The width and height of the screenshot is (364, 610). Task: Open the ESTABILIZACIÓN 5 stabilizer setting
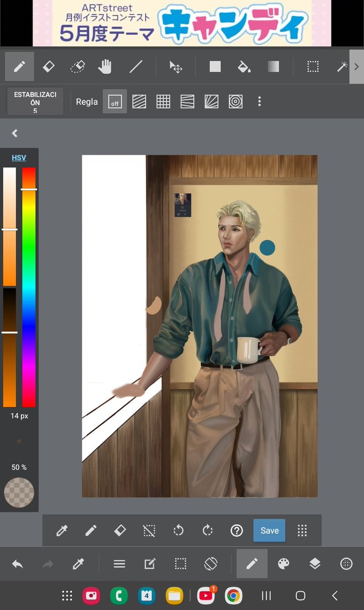tap(35, 102)
